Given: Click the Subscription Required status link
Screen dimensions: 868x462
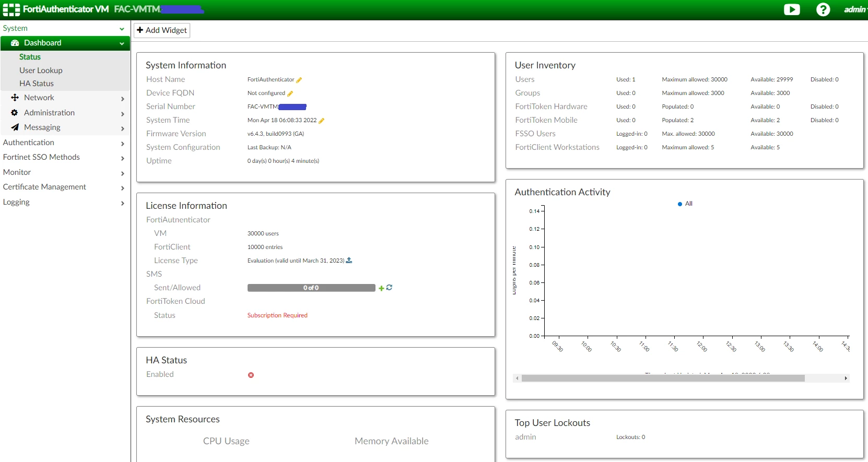Looking at the screenshot, I should [277, 315].
